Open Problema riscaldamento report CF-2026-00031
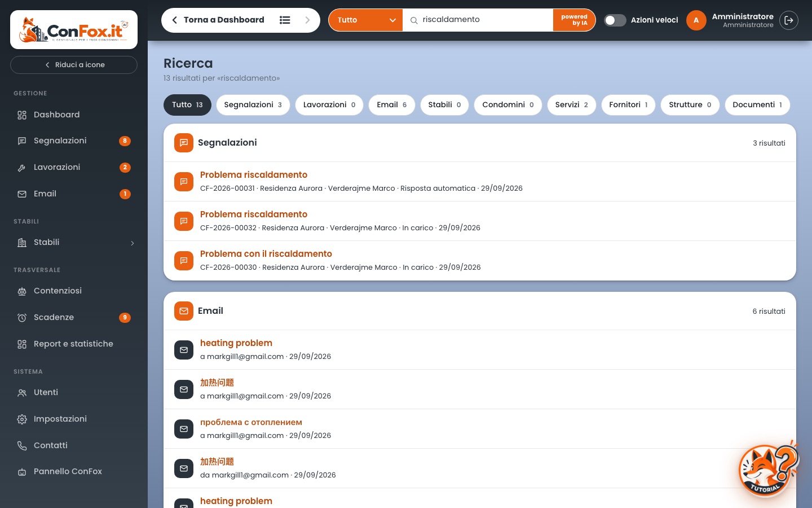This screenshot has height=508, width=812. click(480, 182)
